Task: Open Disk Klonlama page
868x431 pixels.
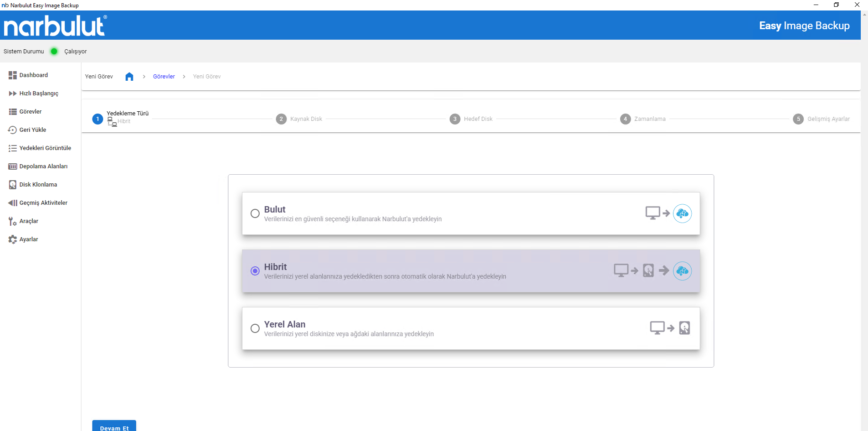Action: click(38, 185)
